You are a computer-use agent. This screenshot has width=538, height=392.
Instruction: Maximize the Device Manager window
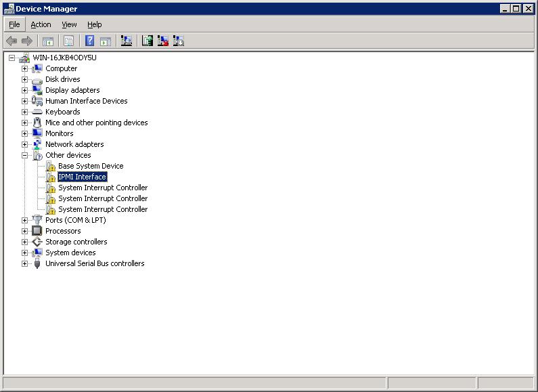pyautogui.click(x=516, y=9)
